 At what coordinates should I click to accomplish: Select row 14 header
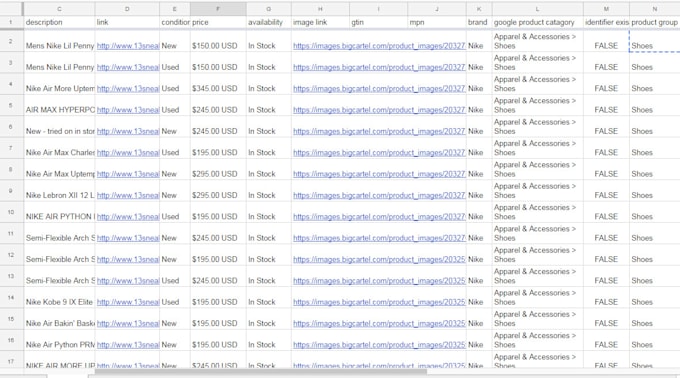pos(11,297)
